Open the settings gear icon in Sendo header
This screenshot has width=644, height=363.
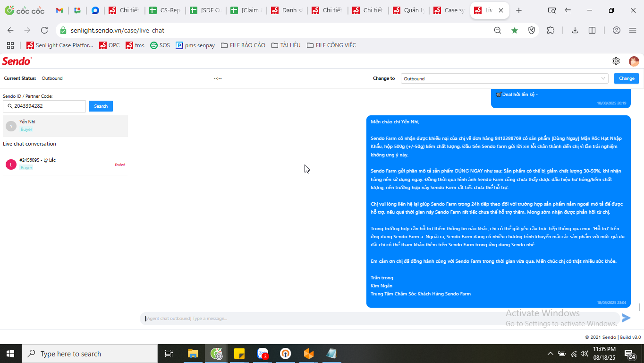(616, 61)
